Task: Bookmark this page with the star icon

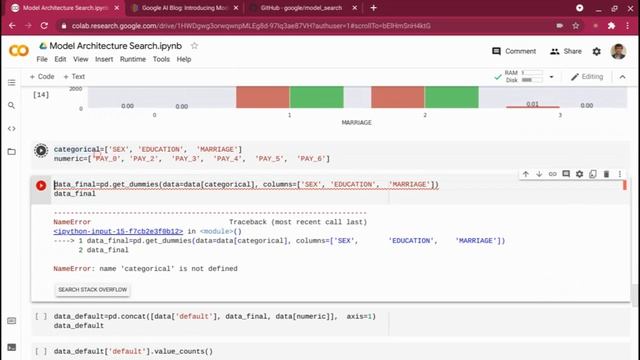Action: tap(576, 26)
